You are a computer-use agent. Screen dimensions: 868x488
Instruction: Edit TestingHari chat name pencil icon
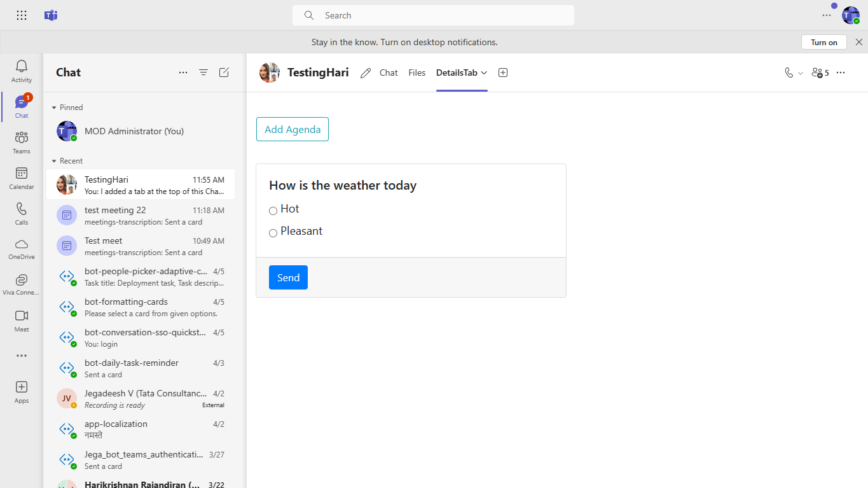click(366, 73)
